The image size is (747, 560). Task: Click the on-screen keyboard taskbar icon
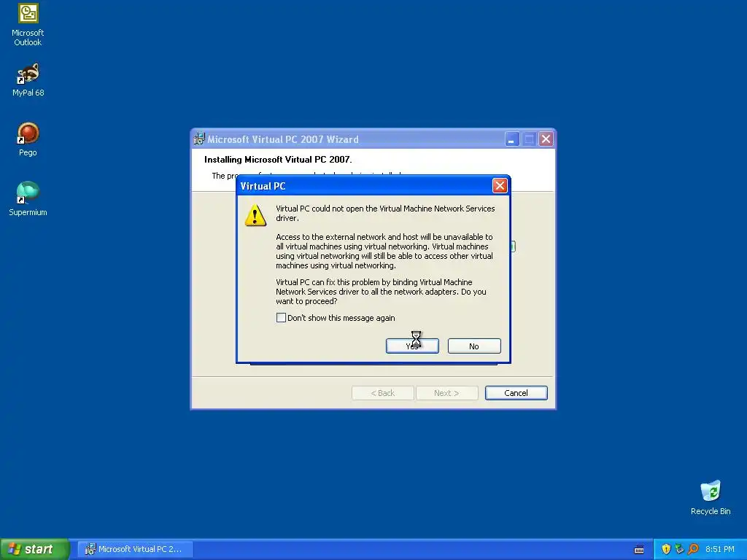tap(639, 550)
